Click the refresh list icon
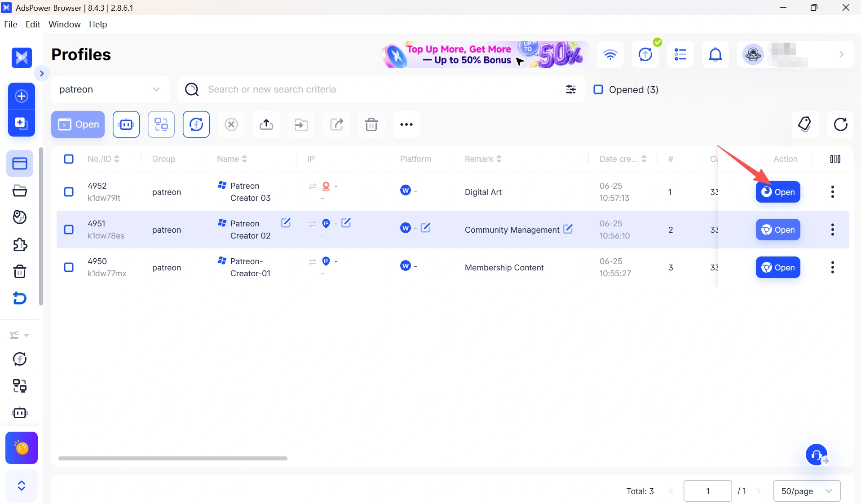This screenshot has width=861, height=504. [841, 124]
